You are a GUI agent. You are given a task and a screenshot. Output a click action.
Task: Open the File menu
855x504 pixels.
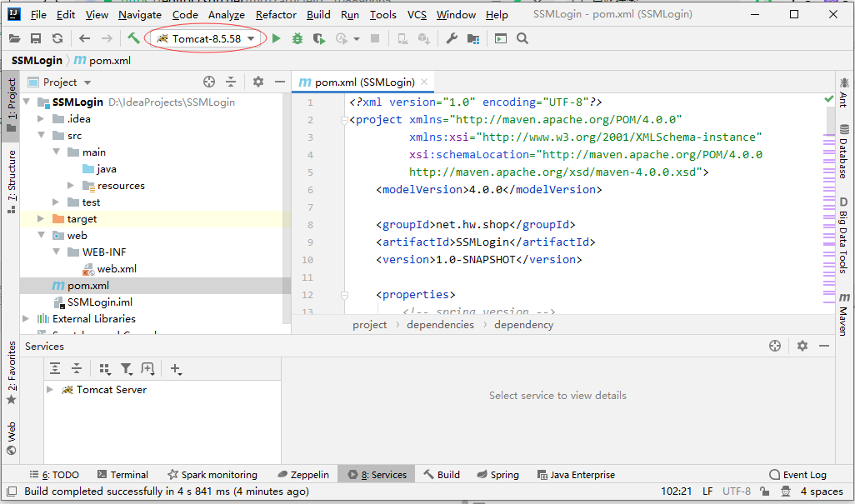(38, 15)
